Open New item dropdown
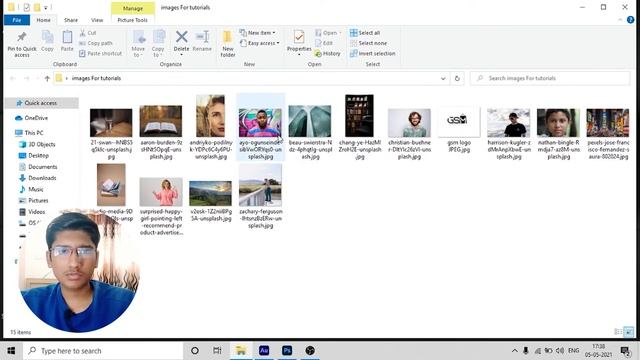Image resolution: width=640 pixels, height=360 pixels. pos(258,33)
